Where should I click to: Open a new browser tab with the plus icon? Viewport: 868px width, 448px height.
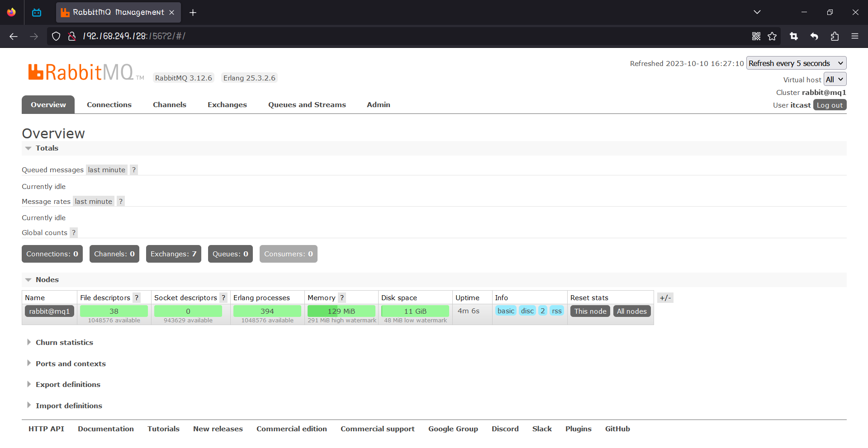(193, 13)
